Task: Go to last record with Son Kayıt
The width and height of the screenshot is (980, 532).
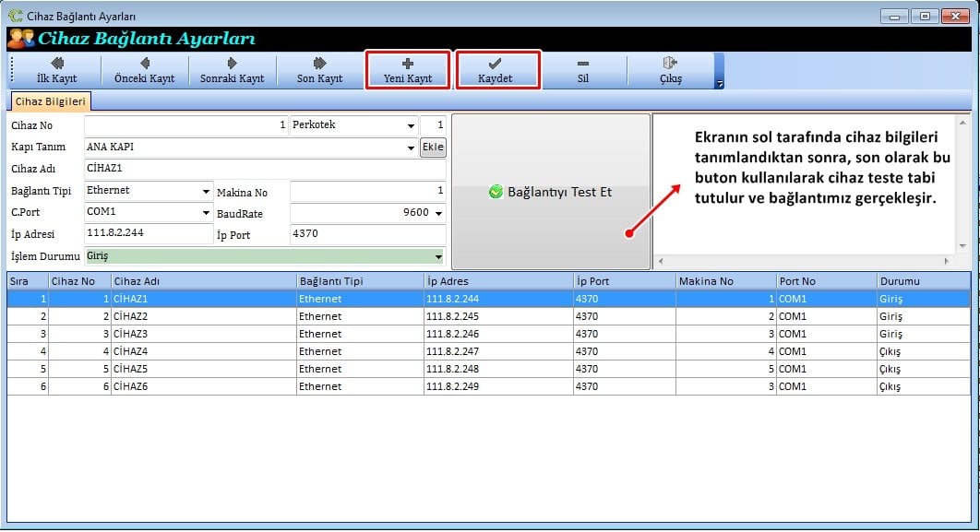Action: [319, 70]
